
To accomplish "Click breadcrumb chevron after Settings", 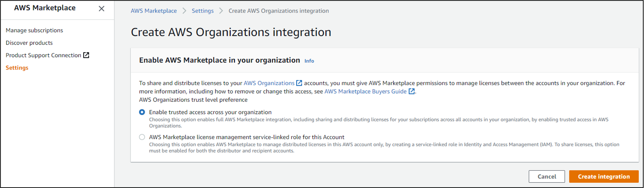I will tap(221, 11).
